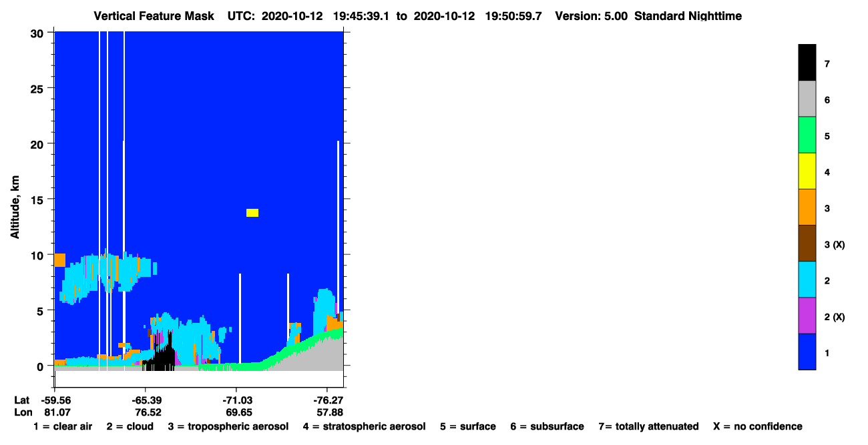This screenshot has width=868, height=445.
Task: Click the blue swatch labeled 1
Action: click(807, 351)
